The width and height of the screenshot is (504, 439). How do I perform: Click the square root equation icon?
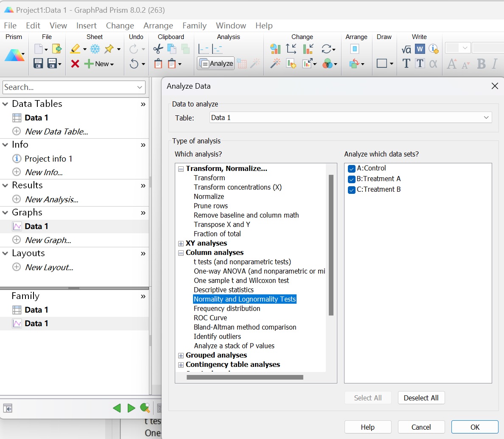(x=406, y=50)
